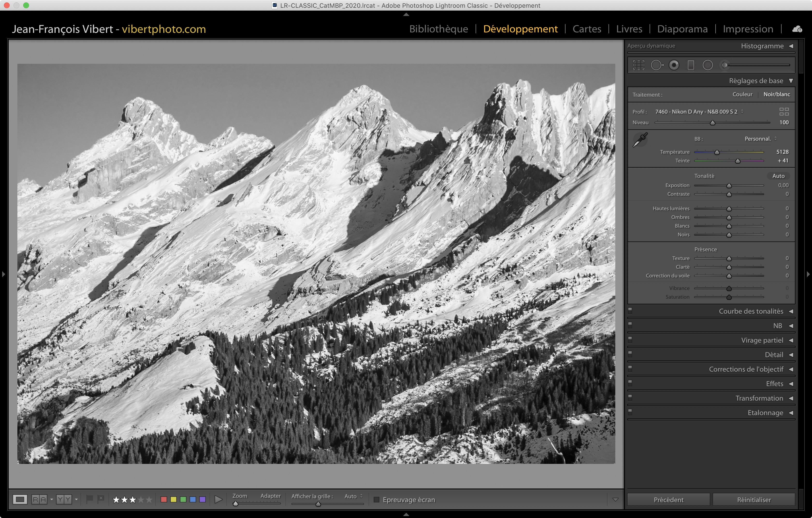812x518 pixels.
Task: Select the Red Eye Correction tool
Action: (x=674, y=65)
